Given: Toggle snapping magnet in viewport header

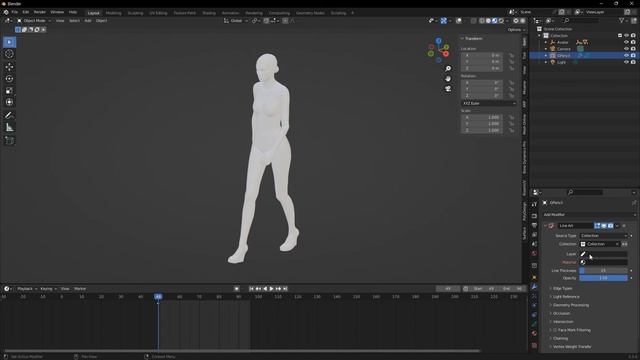Looking at the screenshot, I should 267,20.
